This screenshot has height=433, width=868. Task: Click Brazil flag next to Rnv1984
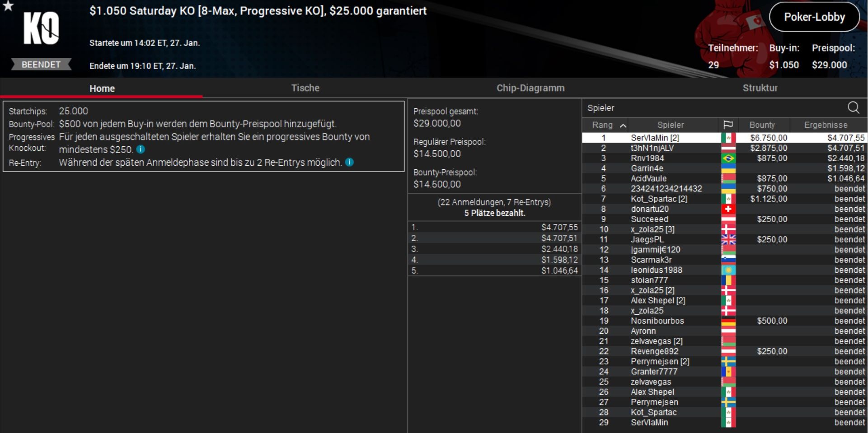point(728,158)
